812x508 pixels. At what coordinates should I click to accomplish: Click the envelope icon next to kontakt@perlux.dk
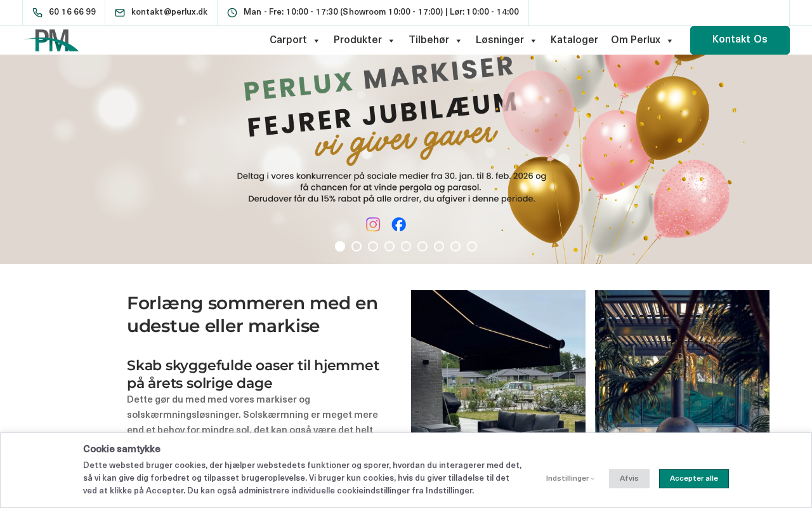click(120, 13)
